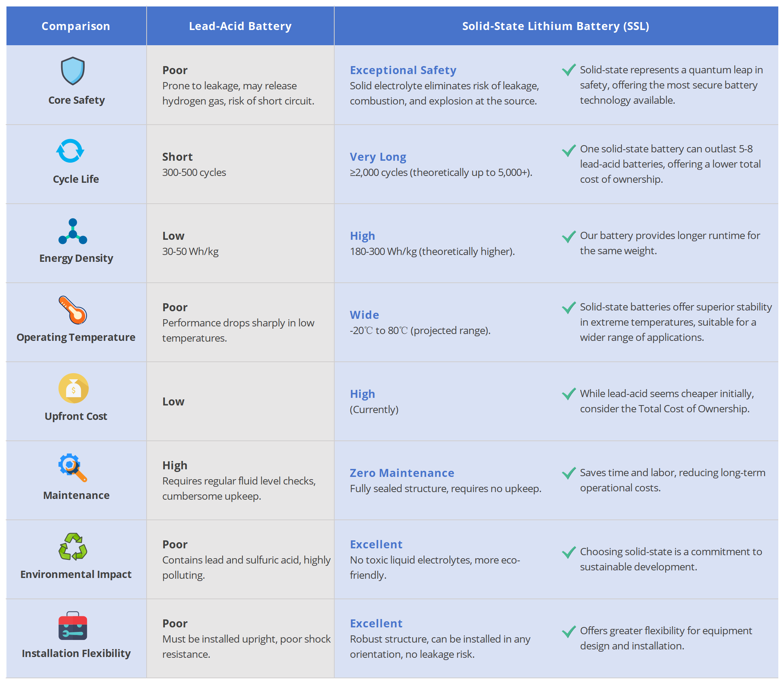This screenshot has width=784, height=684.
Task: Click the green recycling Environmental Impact icon
Action: point(73,546)
